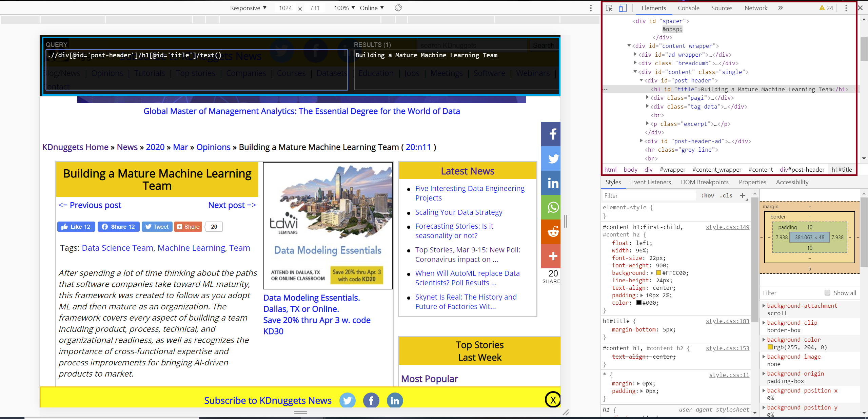
Task: Click the Next post link
Action: pyautogui.click(x=232, y=205)
